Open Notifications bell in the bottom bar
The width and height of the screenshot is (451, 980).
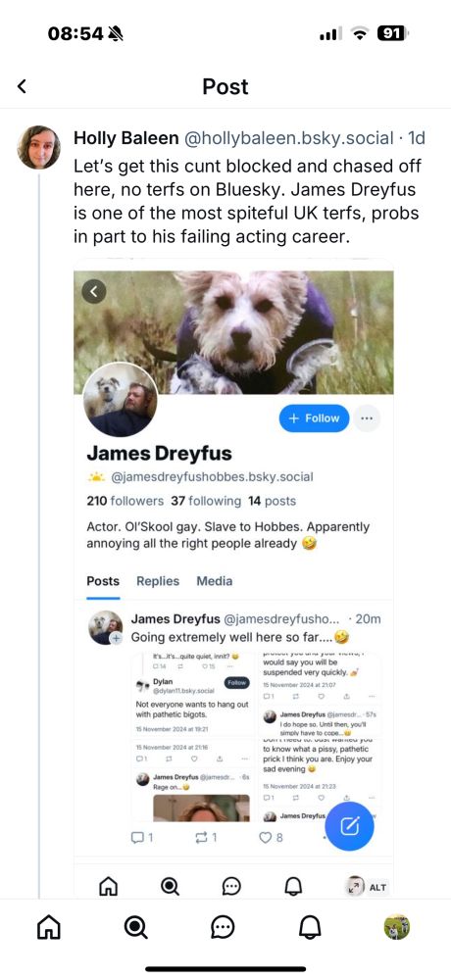coord(309,927)
